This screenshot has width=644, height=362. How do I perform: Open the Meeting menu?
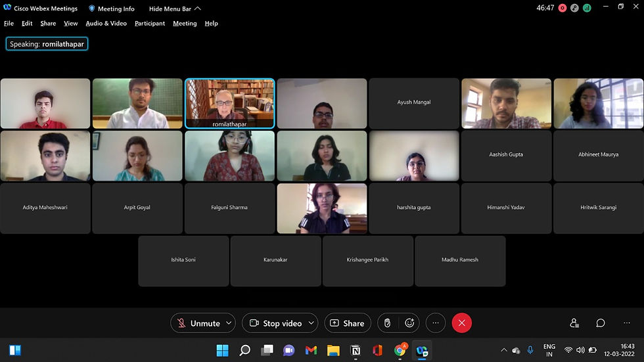point(185,24)
